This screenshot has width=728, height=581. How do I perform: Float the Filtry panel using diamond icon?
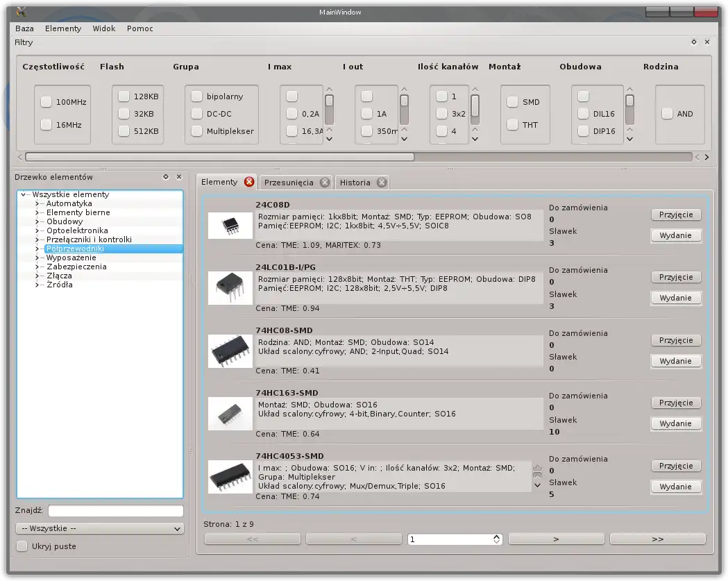[x=693, y=42]
